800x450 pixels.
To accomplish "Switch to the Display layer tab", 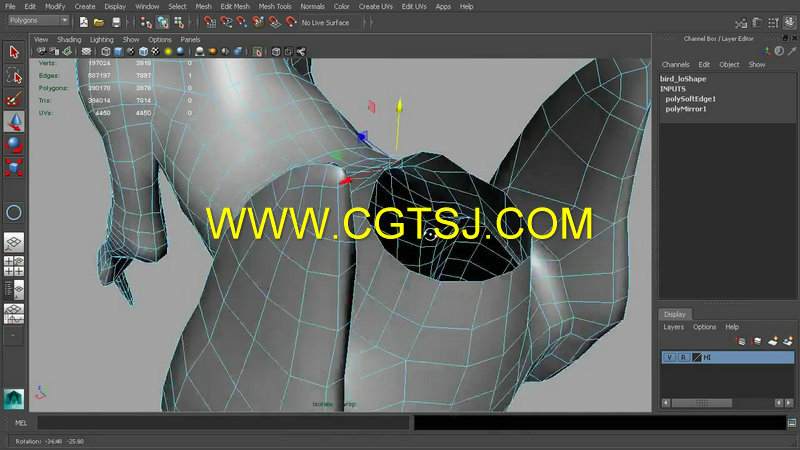I will (x=674, y=314).
